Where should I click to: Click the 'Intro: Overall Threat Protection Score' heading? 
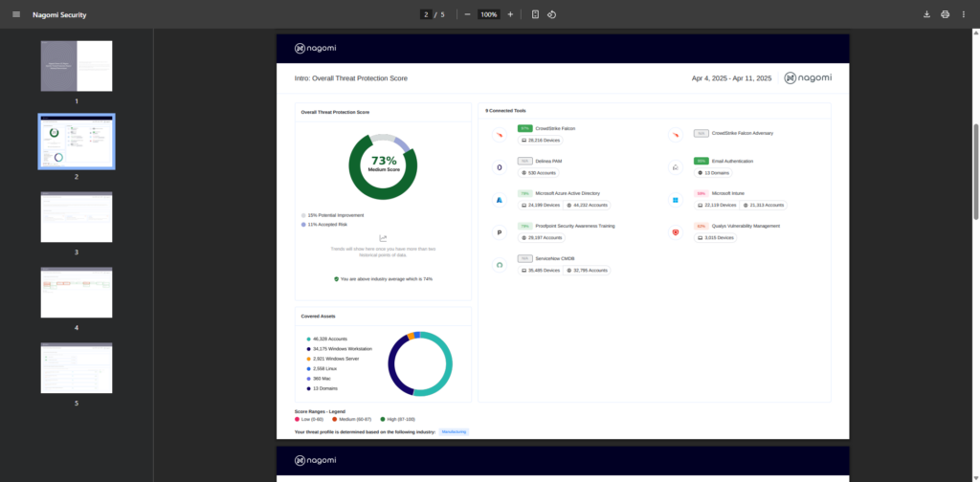(x=351, y=78)
